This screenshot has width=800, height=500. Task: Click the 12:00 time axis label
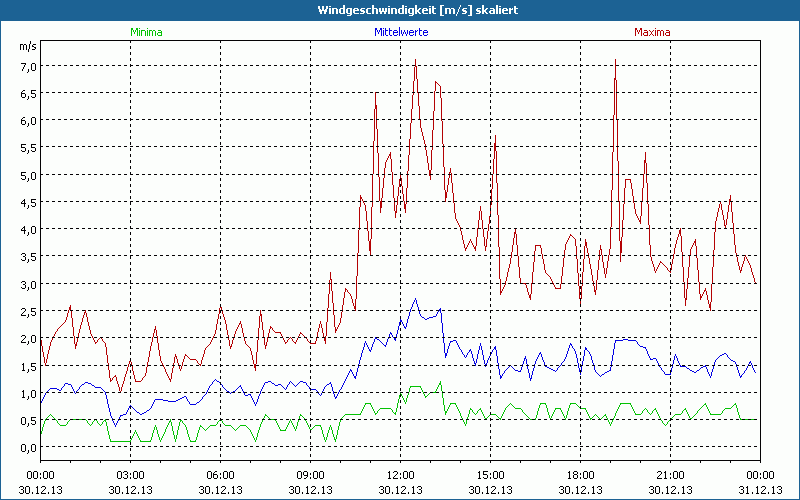[400, 475]
